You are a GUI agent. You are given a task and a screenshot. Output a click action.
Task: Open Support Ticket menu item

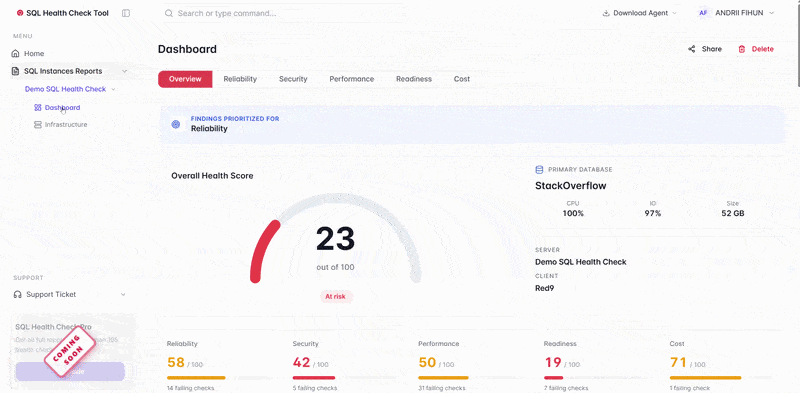click(x=51, y=294)
